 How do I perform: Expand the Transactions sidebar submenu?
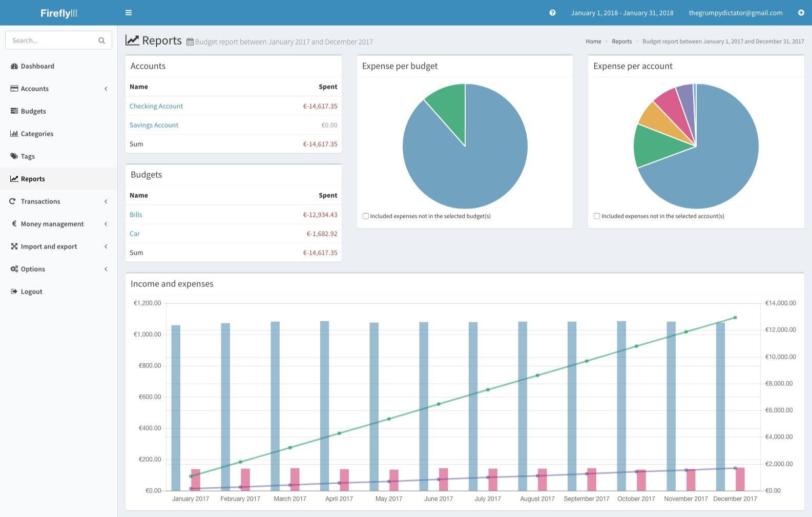[x=106, y=201]
